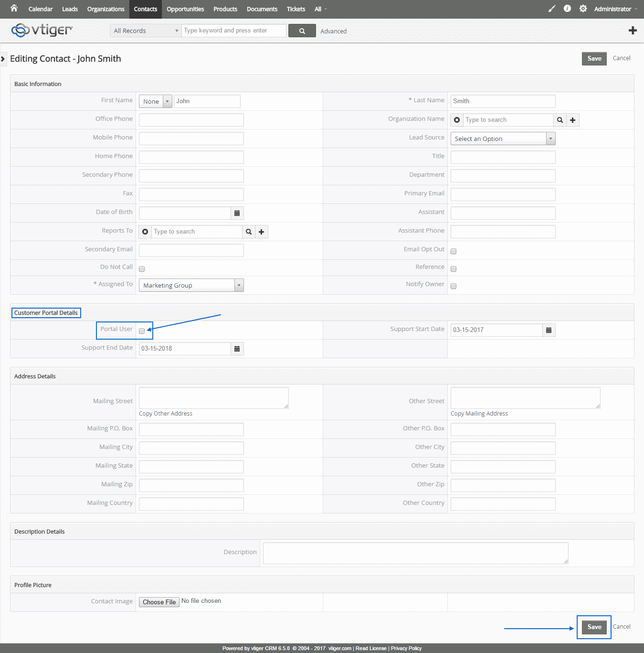Enable the Portal User checkbox
This screenshot has width=644, height=653.
[x=141, y=331]
